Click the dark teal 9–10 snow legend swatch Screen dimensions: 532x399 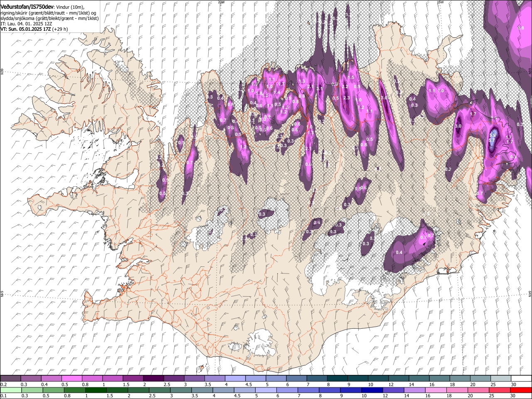point(358,379)
